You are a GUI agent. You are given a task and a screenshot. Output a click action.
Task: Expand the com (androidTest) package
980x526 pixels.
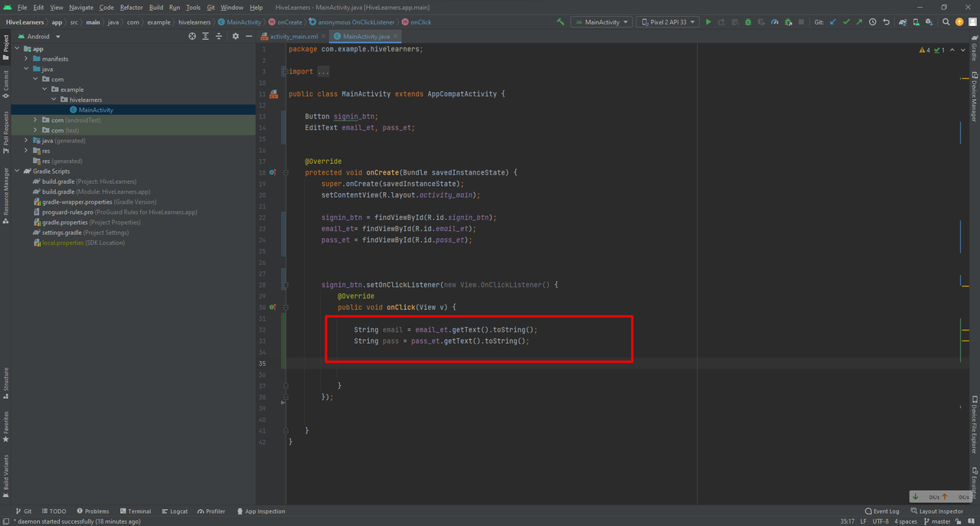[35, 120]
